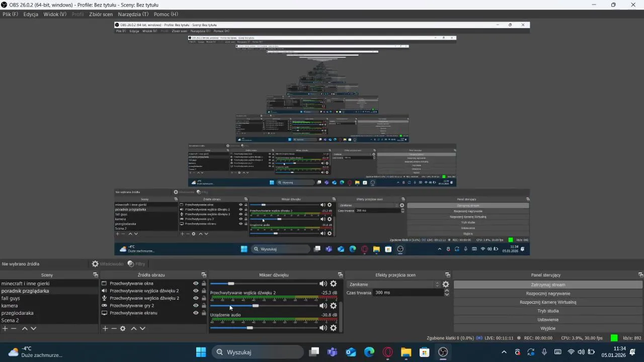Open the Narzędzia menu
Screen dimensions: 644x362
(x=133, y=14)
